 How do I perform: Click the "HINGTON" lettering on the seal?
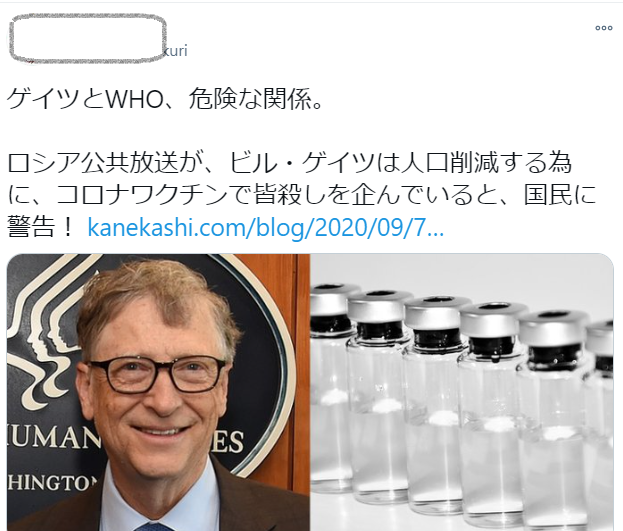(x=52, y=482)
